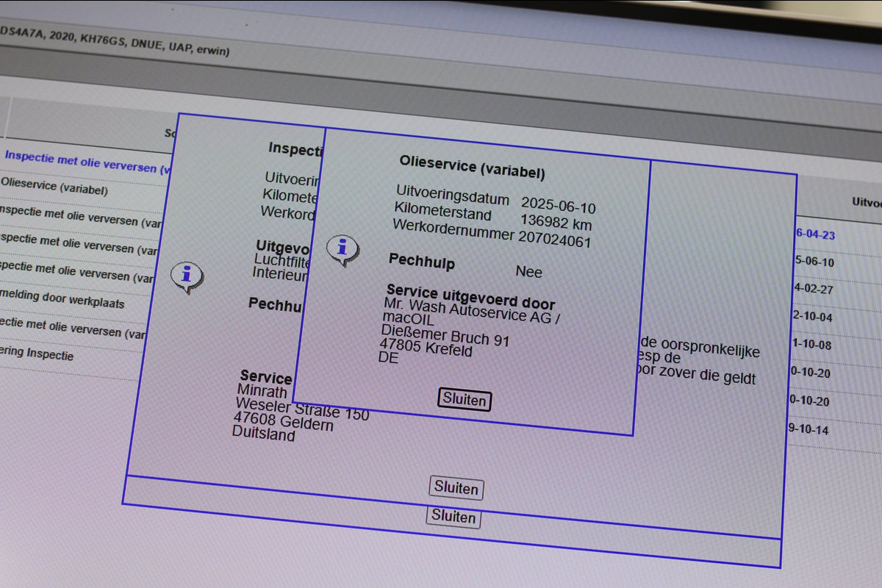Click the Olieservice (variabel) dialog title

(x=472, y=168)
